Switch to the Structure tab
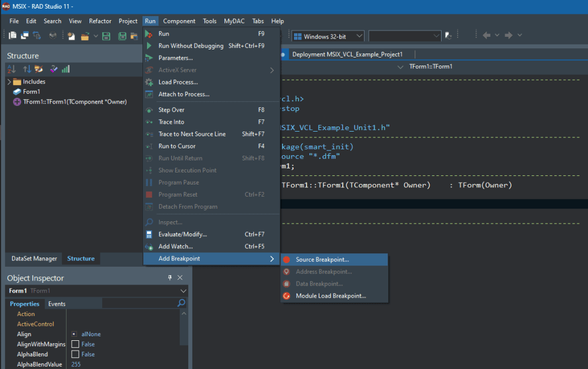 (80, 259)
